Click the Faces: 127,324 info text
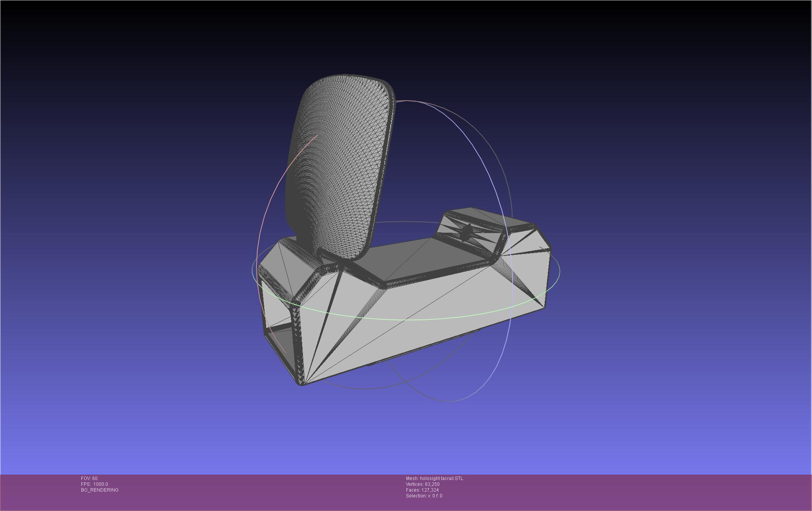The image size is (812, 511). pyautogui.click(x=422, y=490)
